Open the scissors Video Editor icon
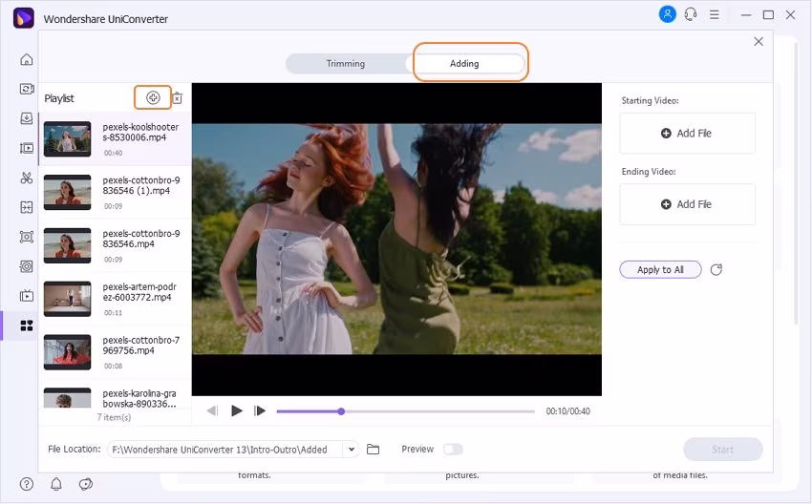The height and width of the screenshot is (504, 812). [x=27, y=178]
